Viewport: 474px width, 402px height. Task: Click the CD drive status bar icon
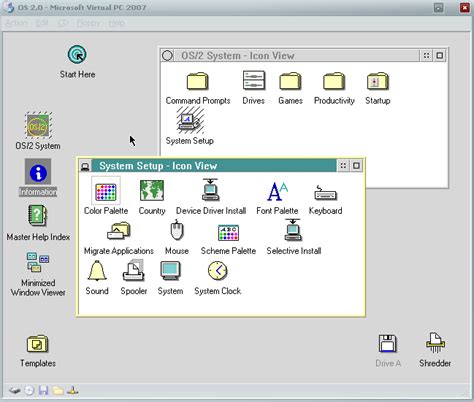pyautogui.click(x=29, y=390)
